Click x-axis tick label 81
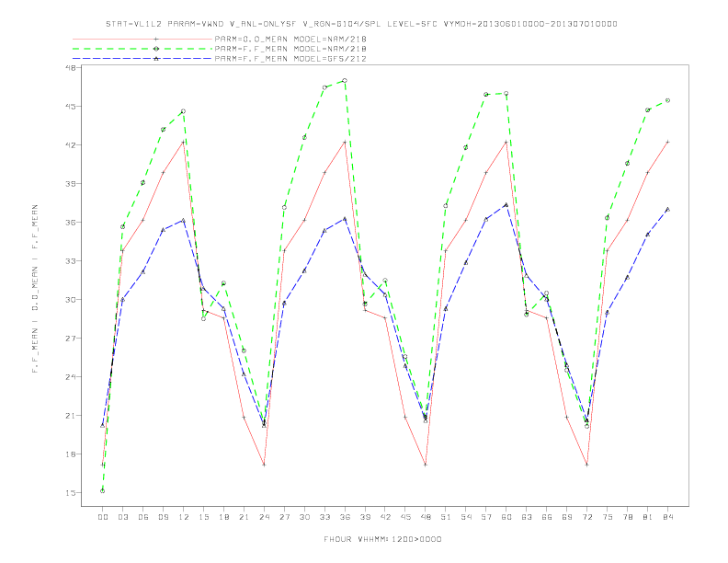This screenshot has width=728, height=563. [x=648, y=517]
